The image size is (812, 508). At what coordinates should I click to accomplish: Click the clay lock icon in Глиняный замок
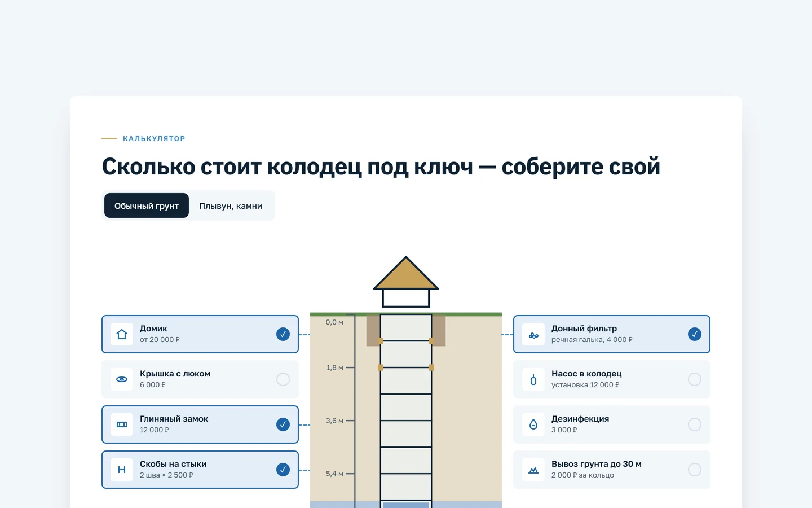pos(122,424)
